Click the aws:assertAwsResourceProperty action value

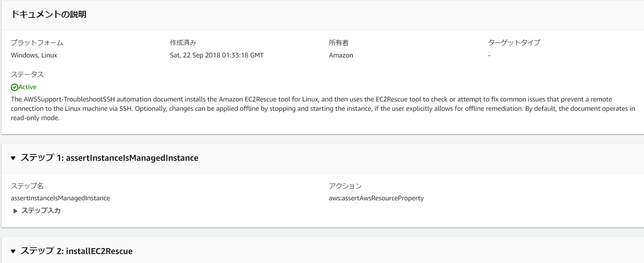(376, 198)
